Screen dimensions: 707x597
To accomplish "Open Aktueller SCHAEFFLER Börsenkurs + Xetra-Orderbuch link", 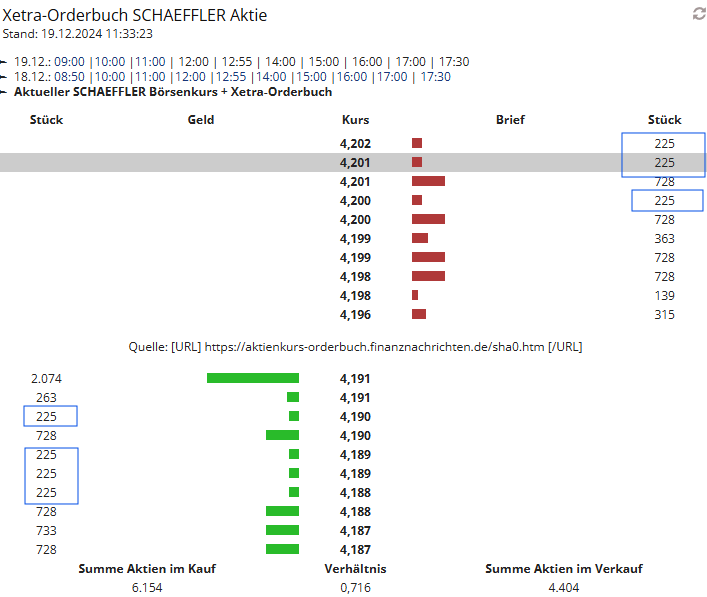I will click(172, 92).
